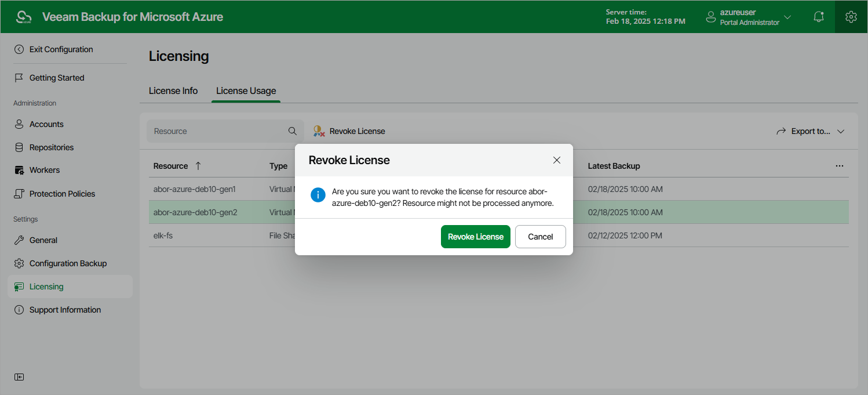The image size is (868, 395).
Task: Click the Workers sidebar icon
Action: tap(19, 170)
